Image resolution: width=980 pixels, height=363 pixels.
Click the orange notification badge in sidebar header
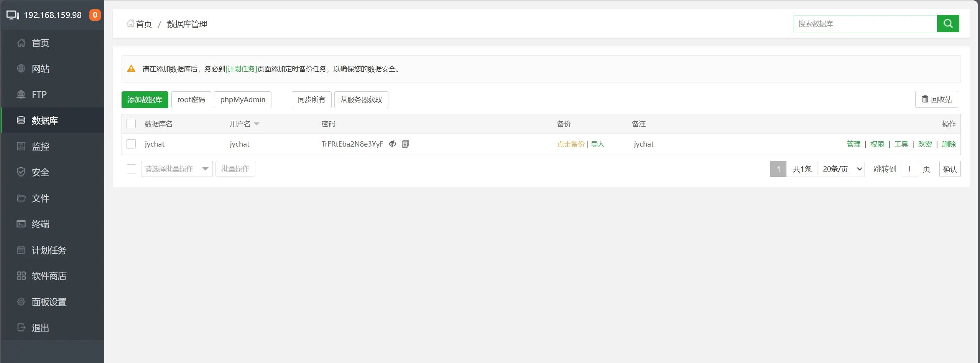coord(95,15)
